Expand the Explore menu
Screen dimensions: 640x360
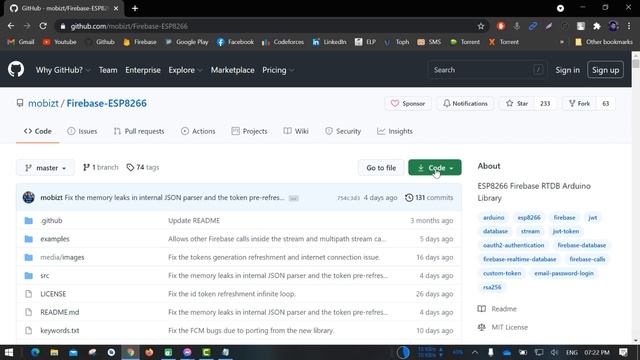click(186, 70)
